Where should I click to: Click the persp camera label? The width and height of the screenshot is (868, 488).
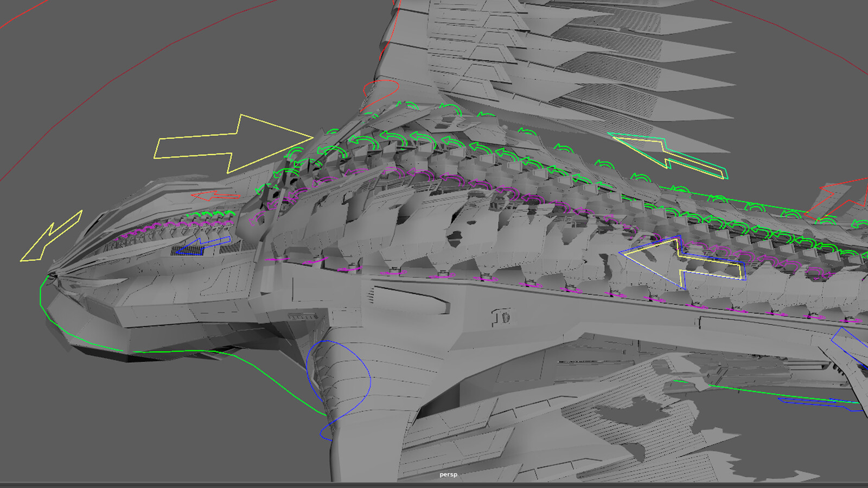pos(448,474)
